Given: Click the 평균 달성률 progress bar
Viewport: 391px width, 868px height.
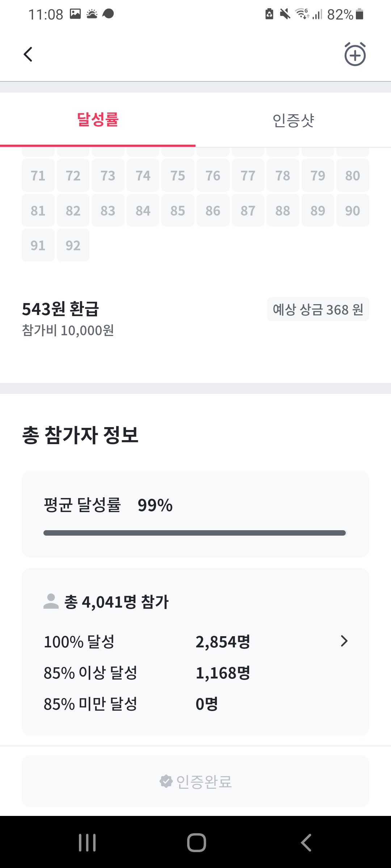Looking at the screenshot, I should click(x=195, y=533).
